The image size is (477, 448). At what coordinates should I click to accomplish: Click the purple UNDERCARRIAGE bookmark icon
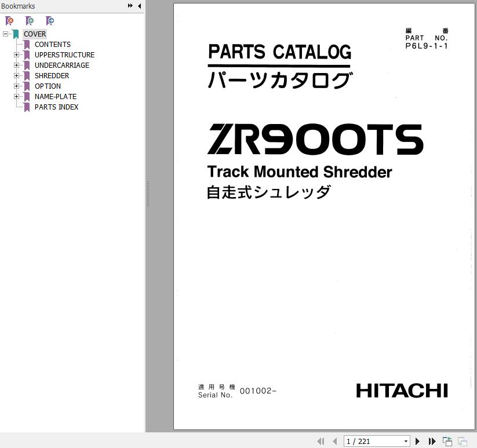27,65
